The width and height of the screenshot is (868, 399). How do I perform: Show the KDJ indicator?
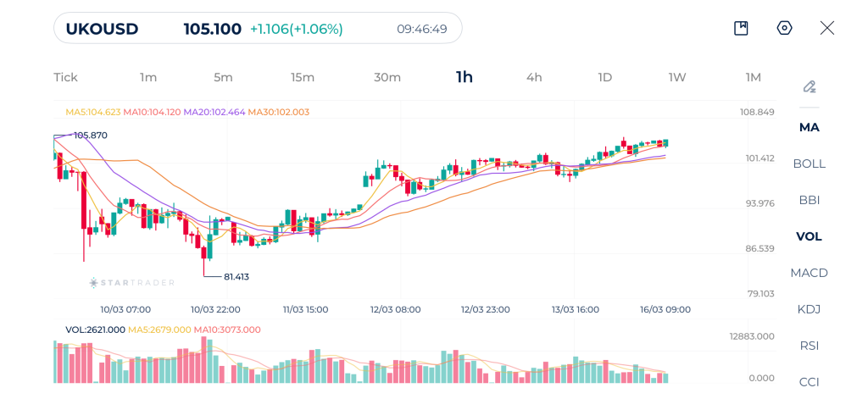[x=809, y=309]
